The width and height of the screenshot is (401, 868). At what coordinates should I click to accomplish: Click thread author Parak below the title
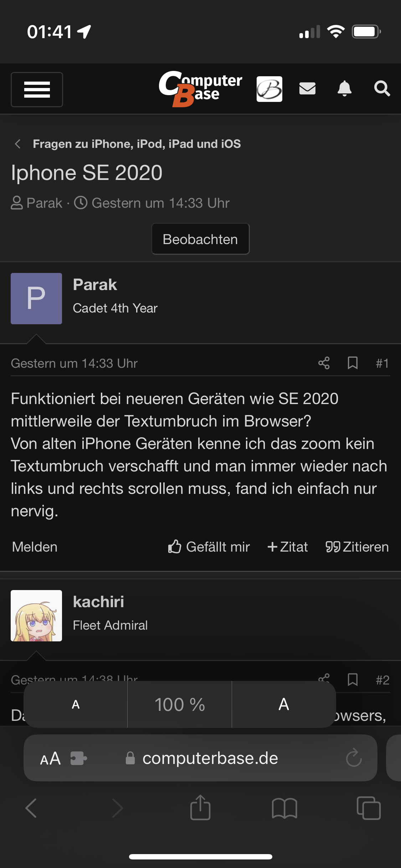[44, 203]
